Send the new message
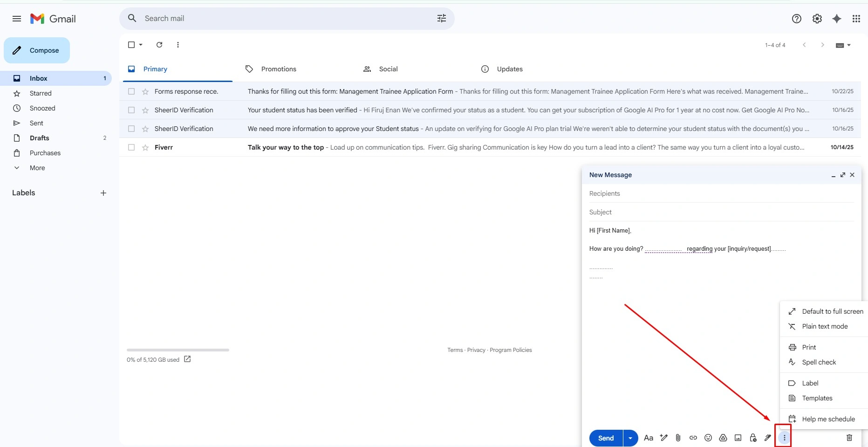 click(x=606, y=438)
